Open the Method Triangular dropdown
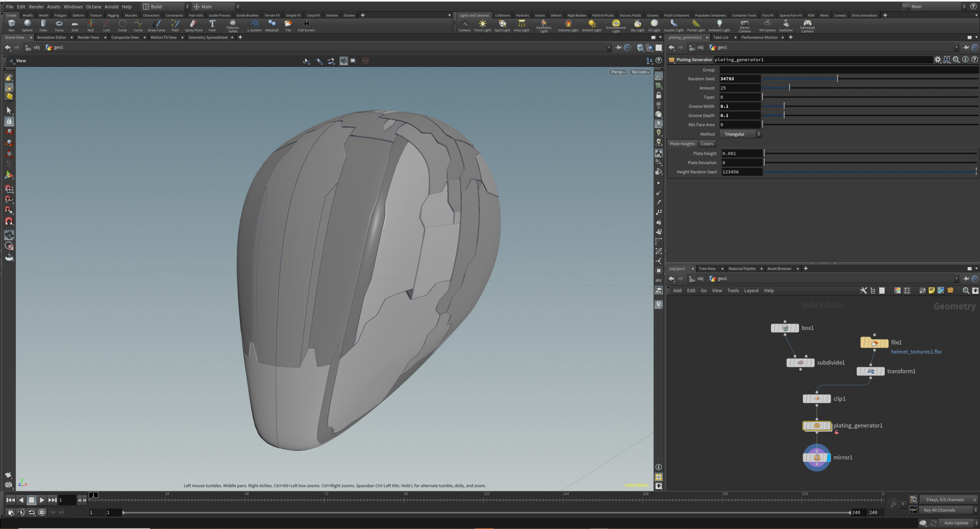 [x=740, y=134]
